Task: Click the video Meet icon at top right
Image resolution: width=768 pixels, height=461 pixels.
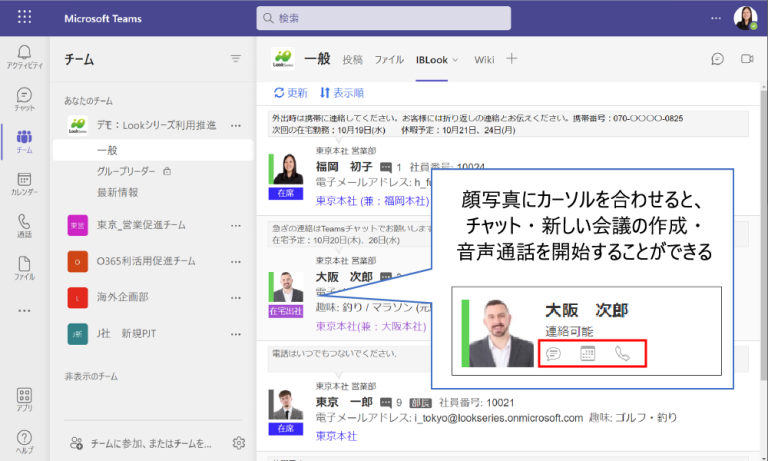Action: click(x=746, y=59)
